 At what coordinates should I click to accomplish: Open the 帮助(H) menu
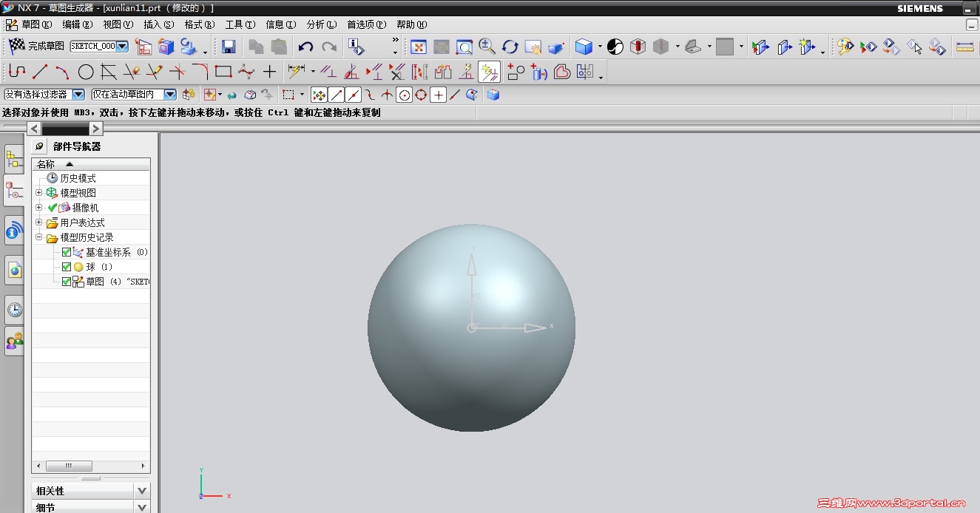pos(412,24)
